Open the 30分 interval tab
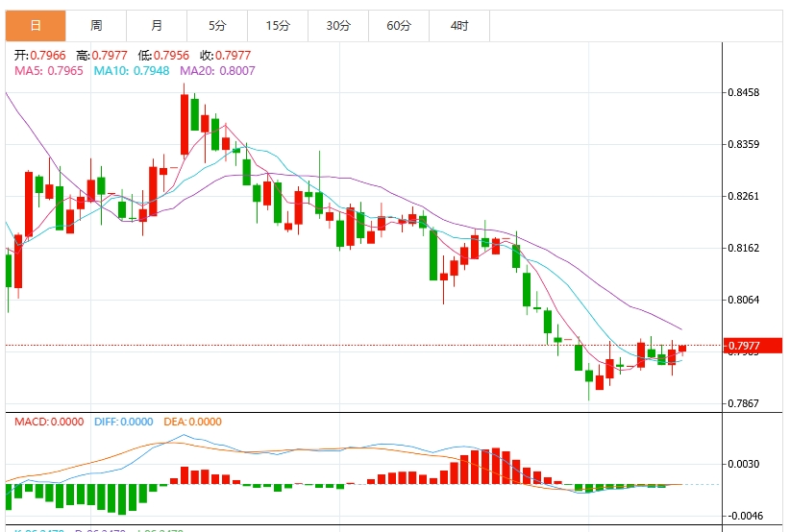 338,26
